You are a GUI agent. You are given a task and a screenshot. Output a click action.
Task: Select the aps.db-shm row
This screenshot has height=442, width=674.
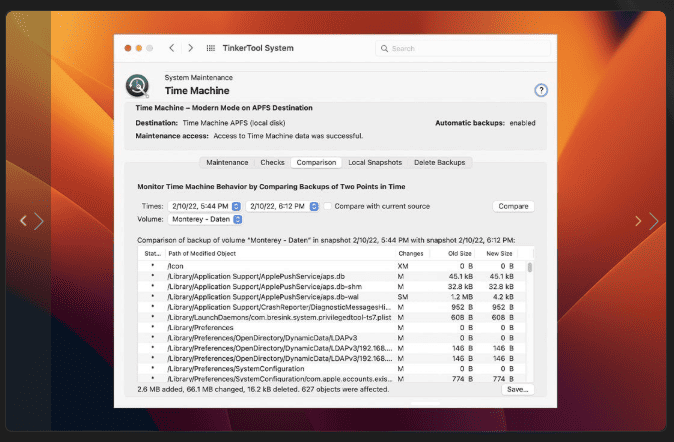point(332,287)
